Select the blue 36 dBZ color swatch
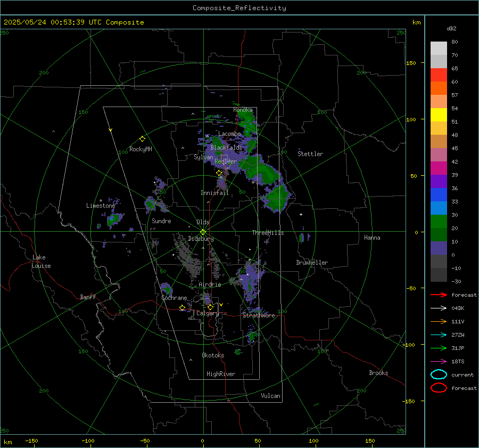 pos(439,195)
